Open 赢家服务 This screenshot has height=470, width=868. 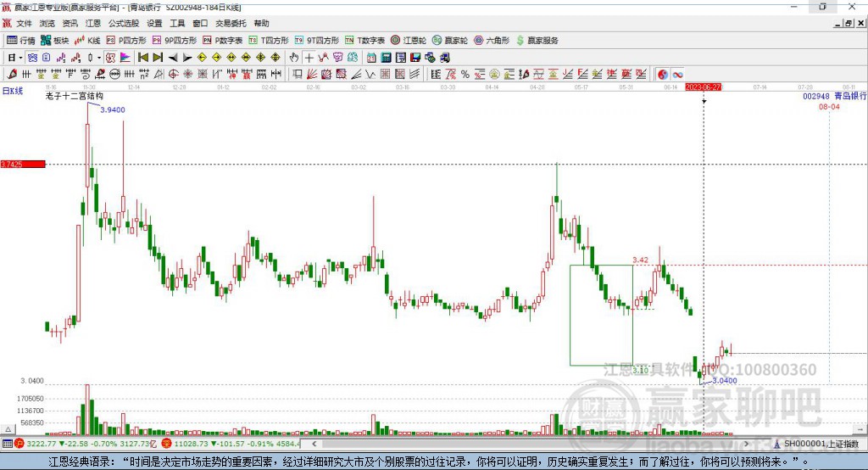click(x=537, y=41)
